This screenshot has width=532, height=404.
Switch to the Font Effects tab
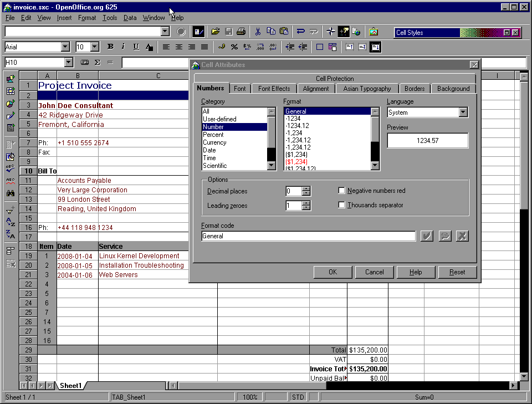(x=274, y=89)
